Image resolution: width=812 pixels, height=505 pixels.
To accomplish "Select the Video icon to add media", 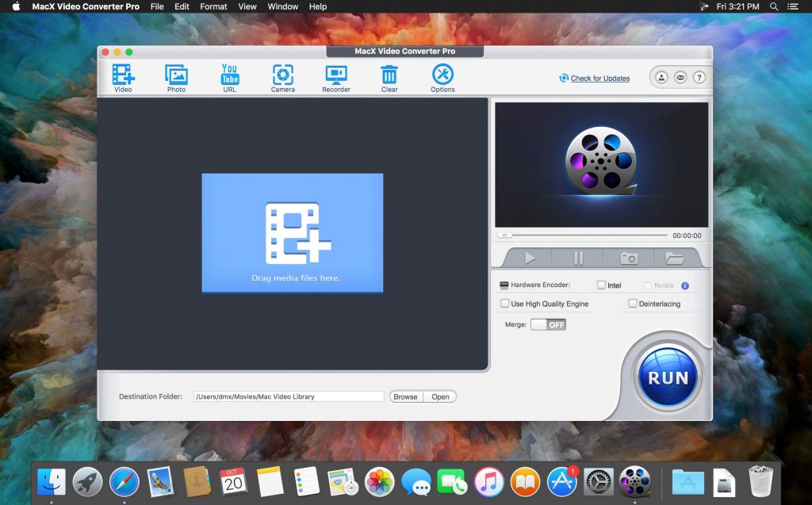I will tap(123, 75).
